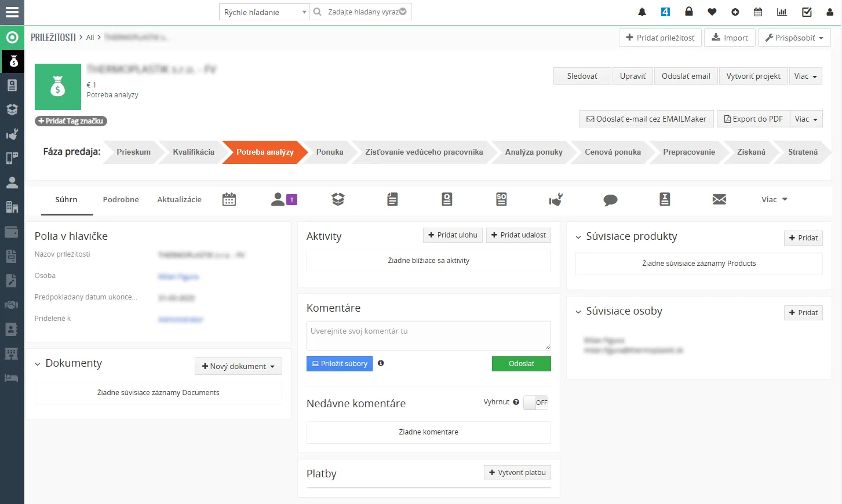Click the comment text area

coord(429,336)
